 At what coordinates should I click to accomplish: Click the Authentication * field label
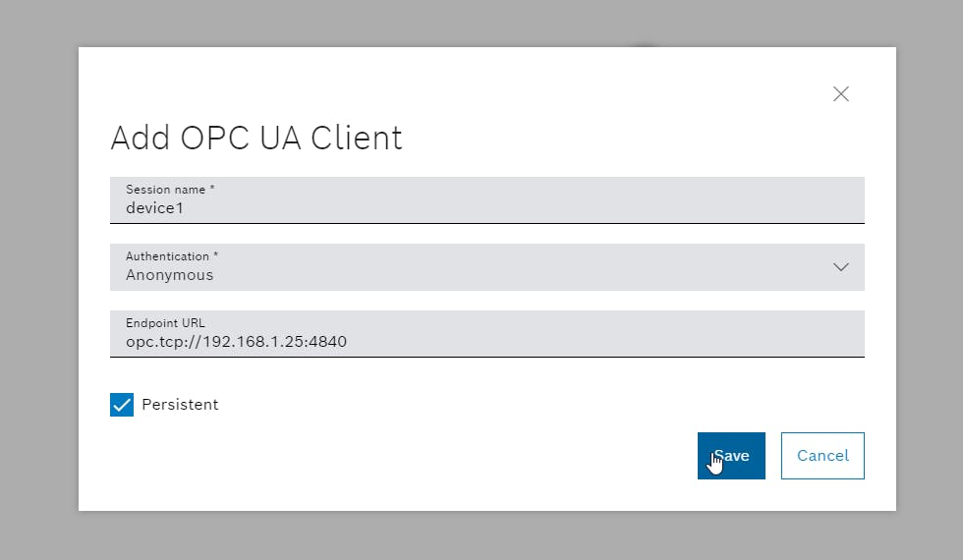(x=172, y=256)
